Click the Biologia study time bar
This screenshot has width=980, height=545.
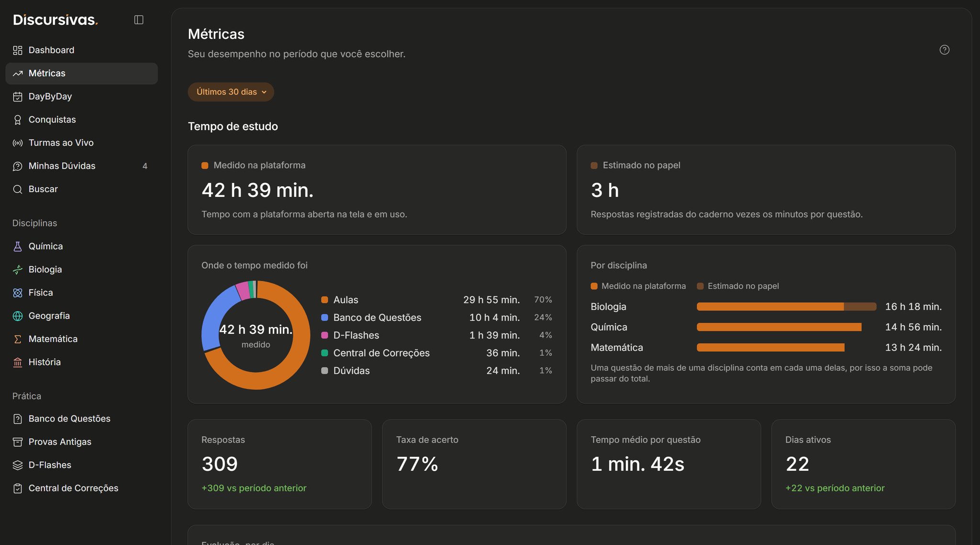click(x=786, y=307)
